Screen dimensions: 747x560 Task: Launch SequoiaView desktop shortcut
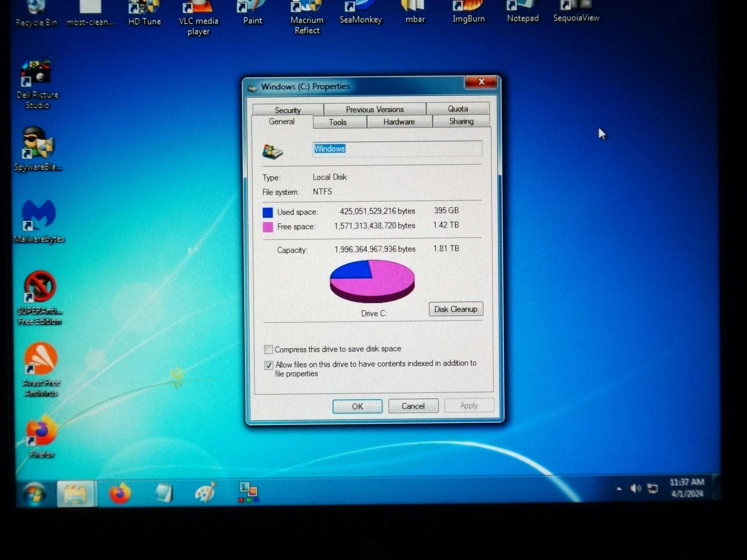576,11
